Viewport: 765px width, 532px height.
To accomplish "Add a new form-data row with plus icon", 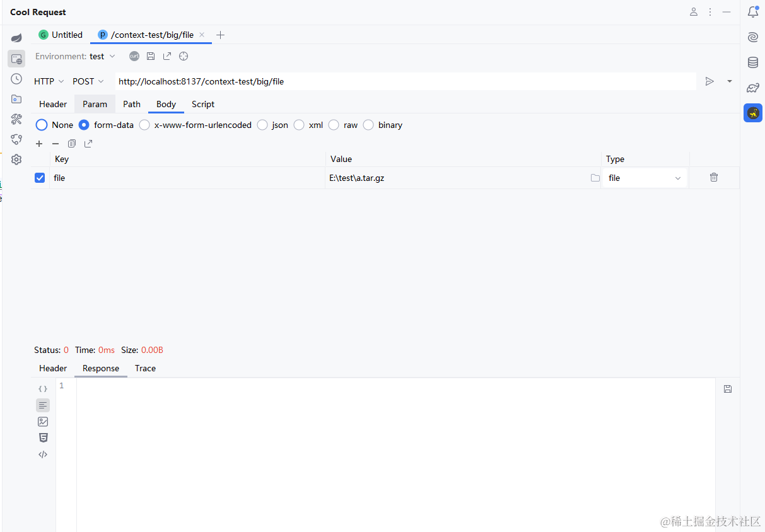I will [x=39, y=144].
